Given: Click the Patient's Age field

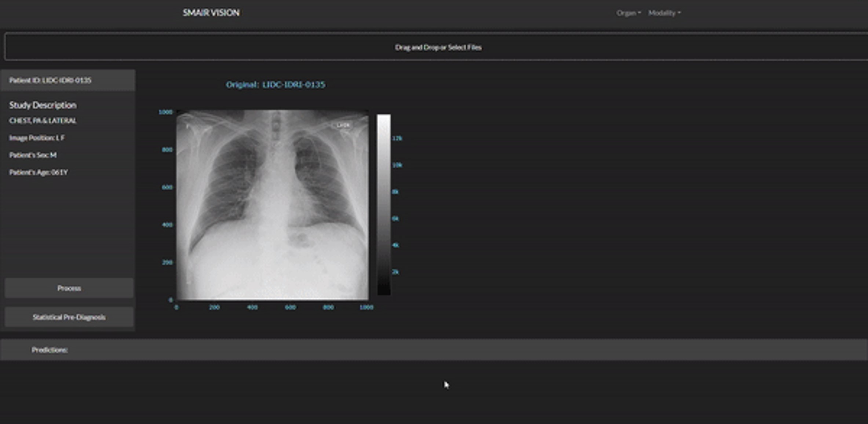Looking at the screenshot, I should [39, 172].
